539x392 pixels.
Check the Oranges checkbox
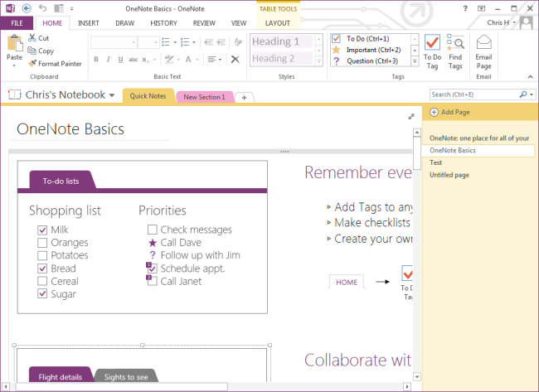42,243
